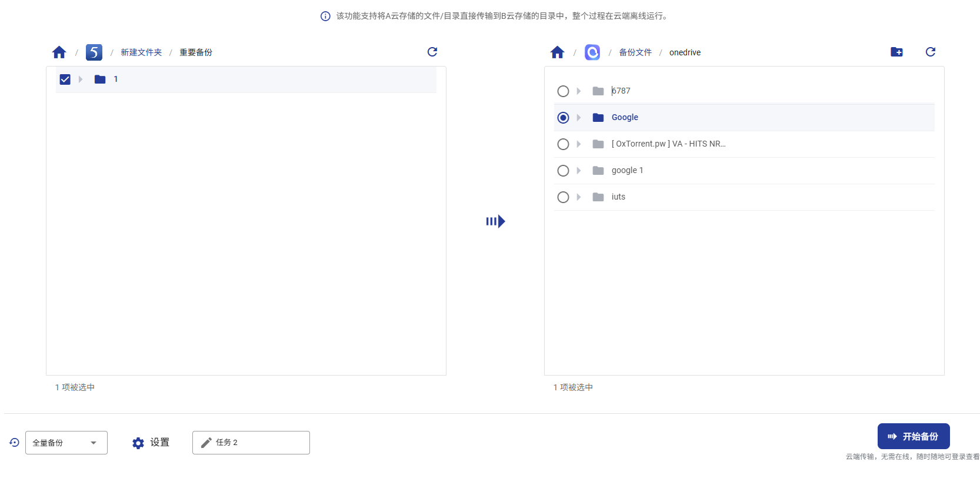Screen dimensions: 980x478
Task: Click the iuts folder icon
Action: coord(598,197)
